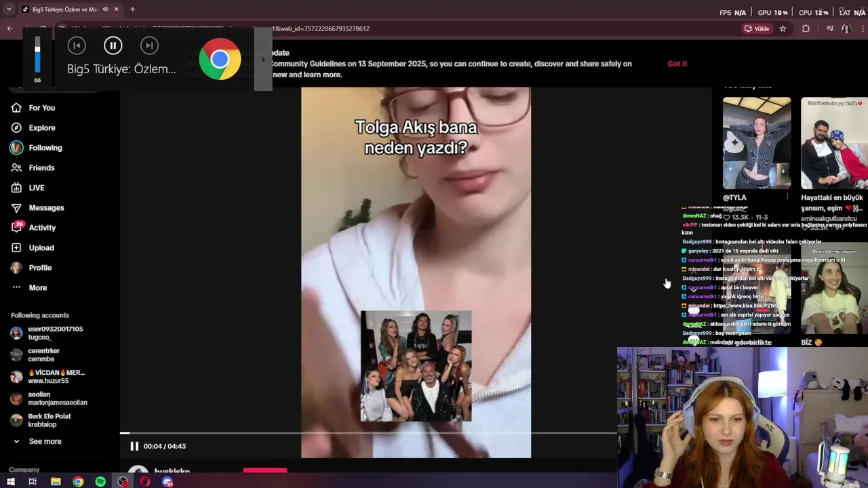Pause the TikTok video player
Screen dimensions: 868x488
[x=134, y=446]
